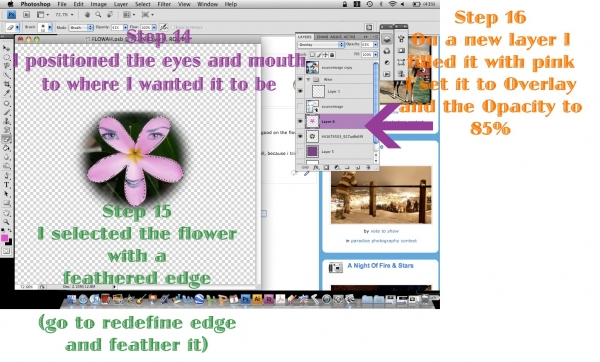Screen dimensions: 600x362
Task: Open layer Fill dropdown arrow
Action: pyautogui.click(x=375, y=55)
